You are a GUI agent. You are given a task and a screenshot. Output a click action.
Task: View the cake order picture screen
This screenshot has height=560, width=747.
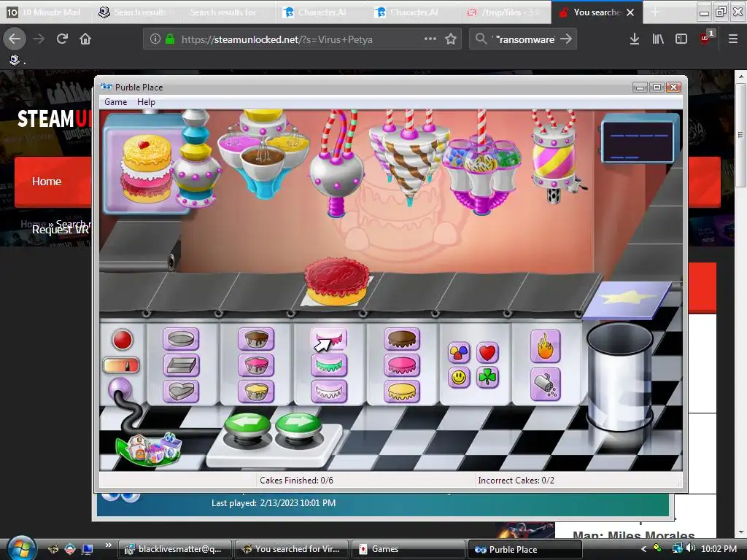click(145, 165)
